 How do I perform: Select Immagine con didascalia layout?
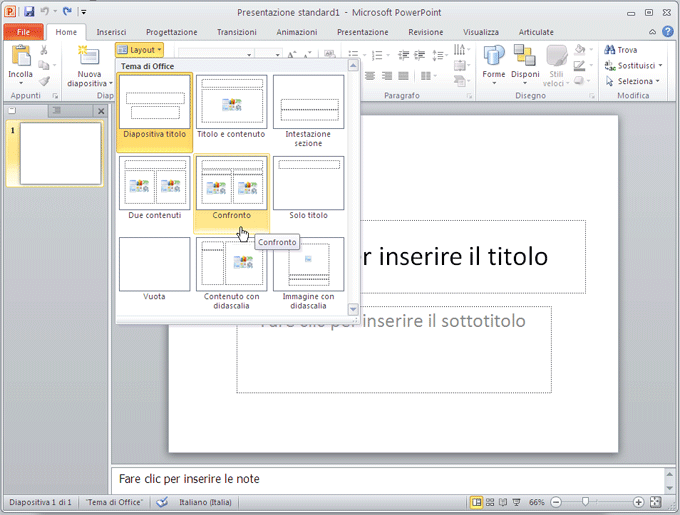click(x=308, y=273)
